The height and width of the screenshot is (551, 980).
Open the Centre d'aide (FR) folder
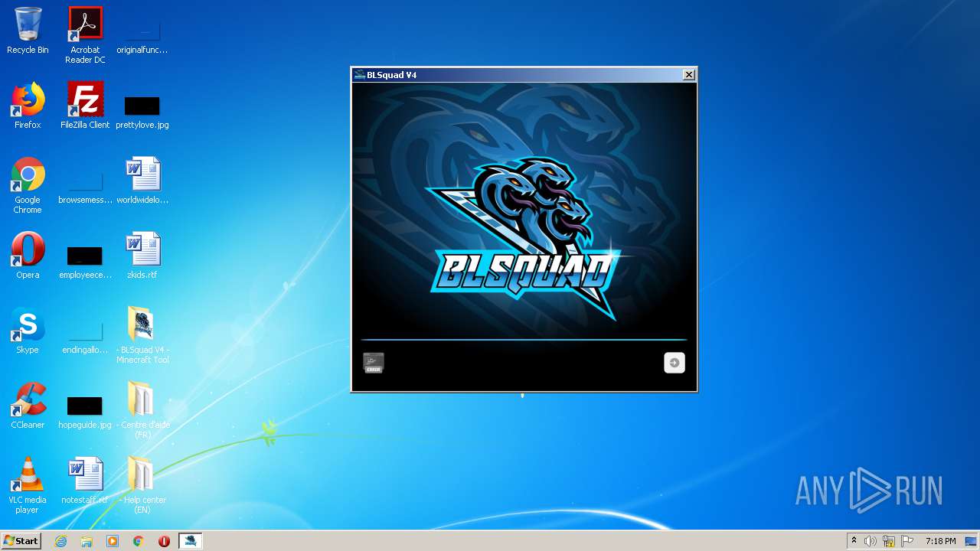tap(142, 410)
